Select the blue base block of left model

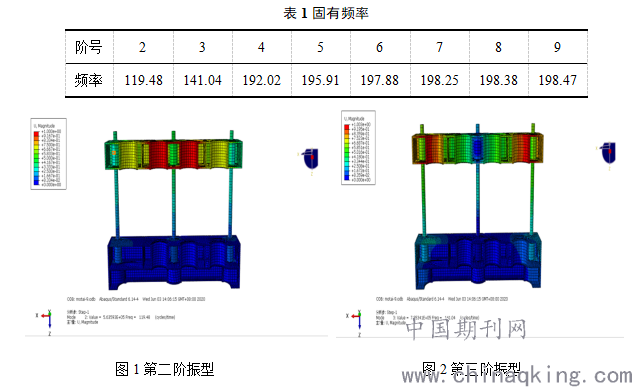(x=174, y=262)
